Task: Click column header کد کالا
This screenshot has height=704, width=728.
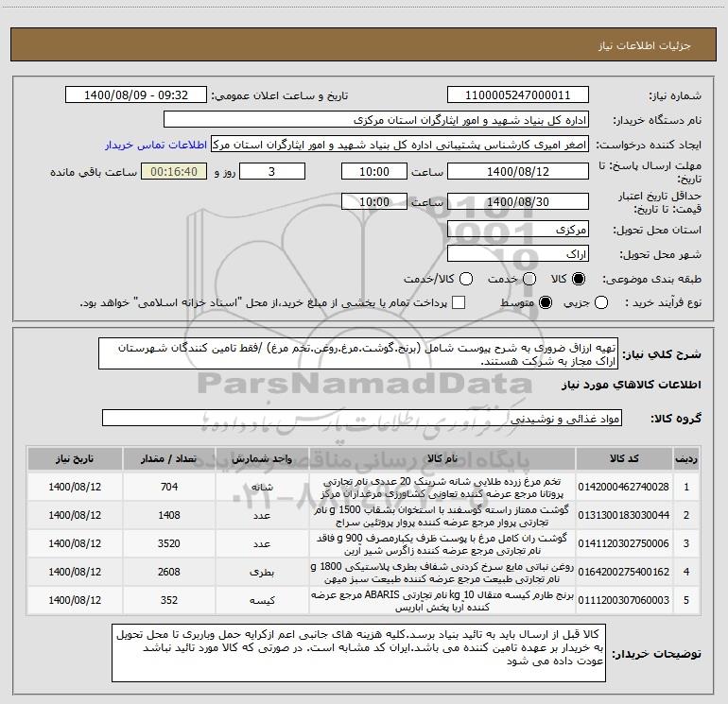Action: (x=624, y=459)
